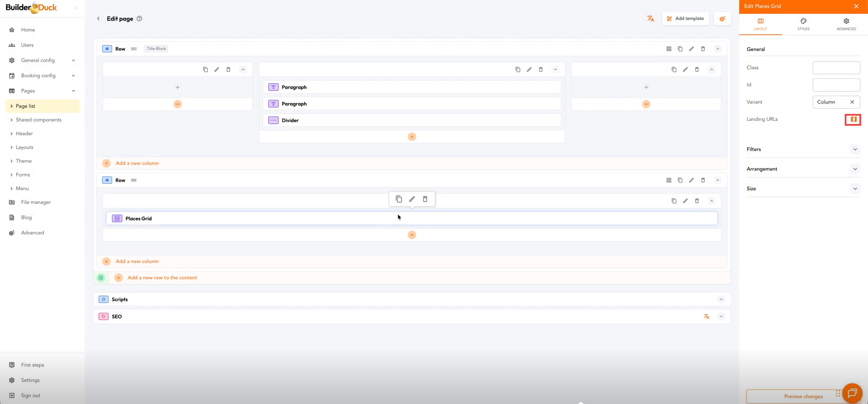Open Shared components in sidebar
This screenshot has width=868, height=404.
click(x=38, y=120)
